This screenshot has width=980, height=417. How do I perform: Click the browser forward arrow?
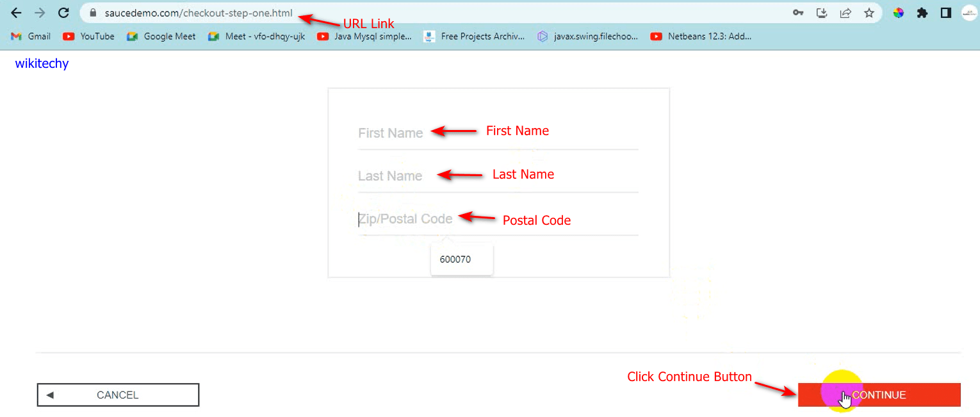pos(40,13)
